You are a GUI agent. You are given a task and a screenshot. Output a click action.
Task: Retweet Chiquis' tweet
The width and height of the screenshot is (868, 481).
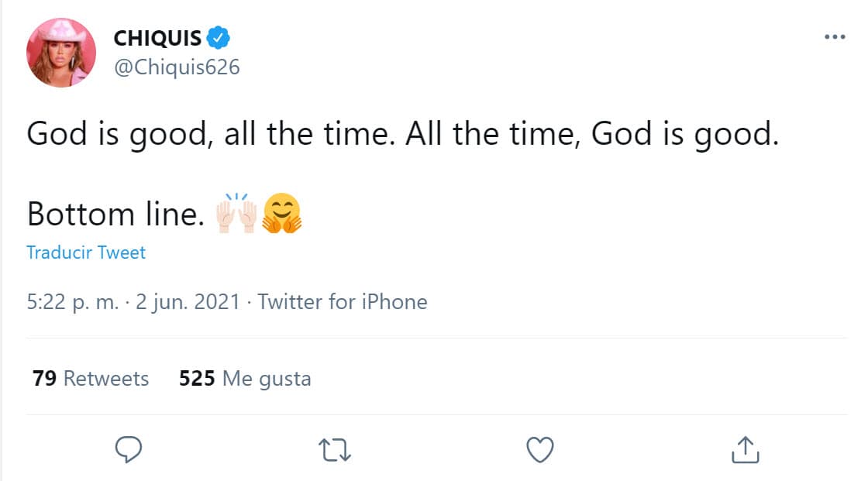(333, 448)
